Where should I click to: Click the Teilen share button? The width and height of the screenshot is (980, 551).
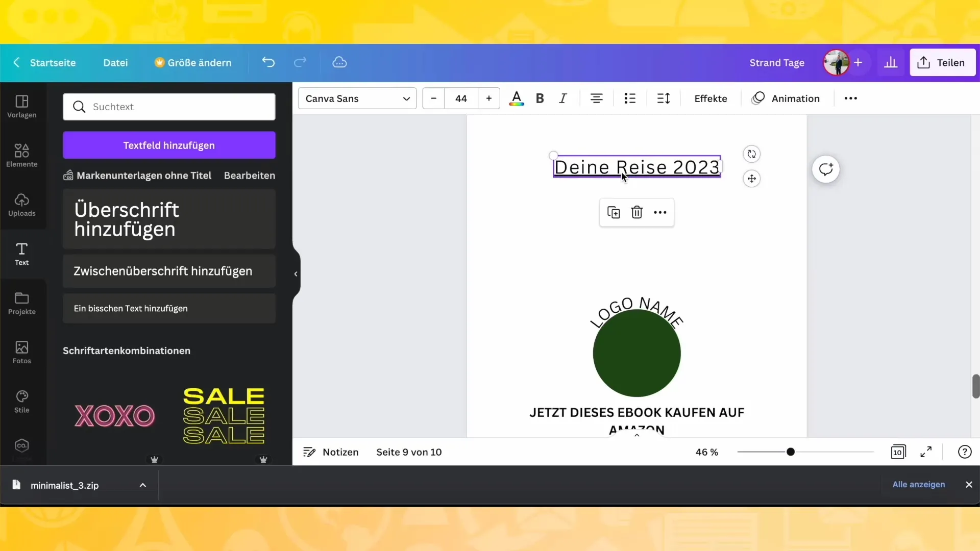pyautogui.click(x=943, y=63)
